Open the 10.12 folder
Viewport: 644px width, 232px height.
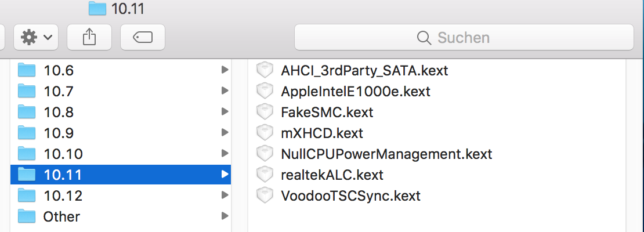[63, 196]
